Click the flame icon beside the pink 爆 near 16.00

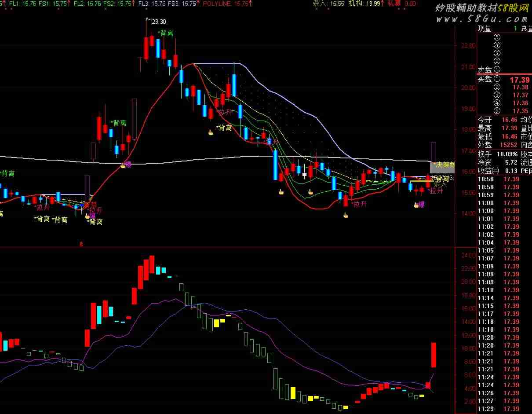123,165
